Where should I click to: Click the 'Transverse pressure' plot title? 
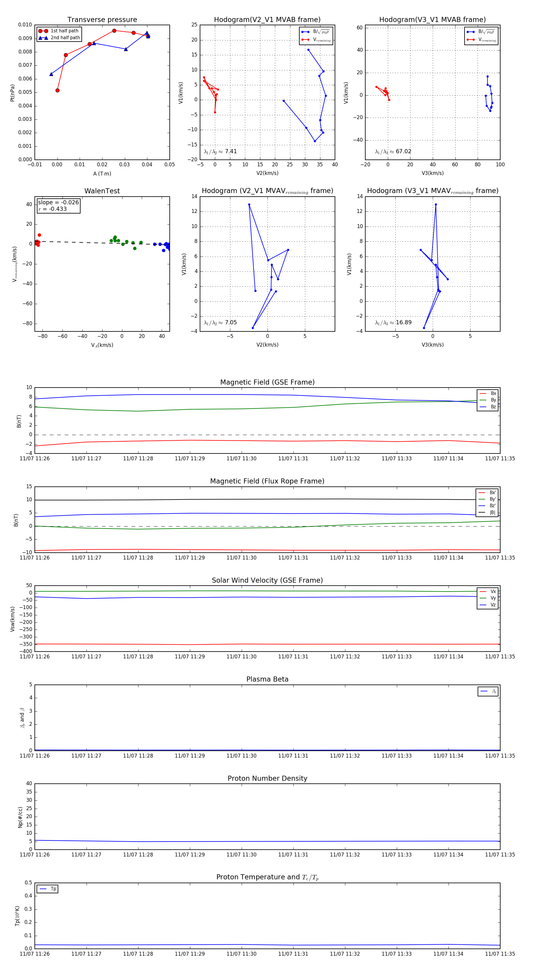click(102, 20)
